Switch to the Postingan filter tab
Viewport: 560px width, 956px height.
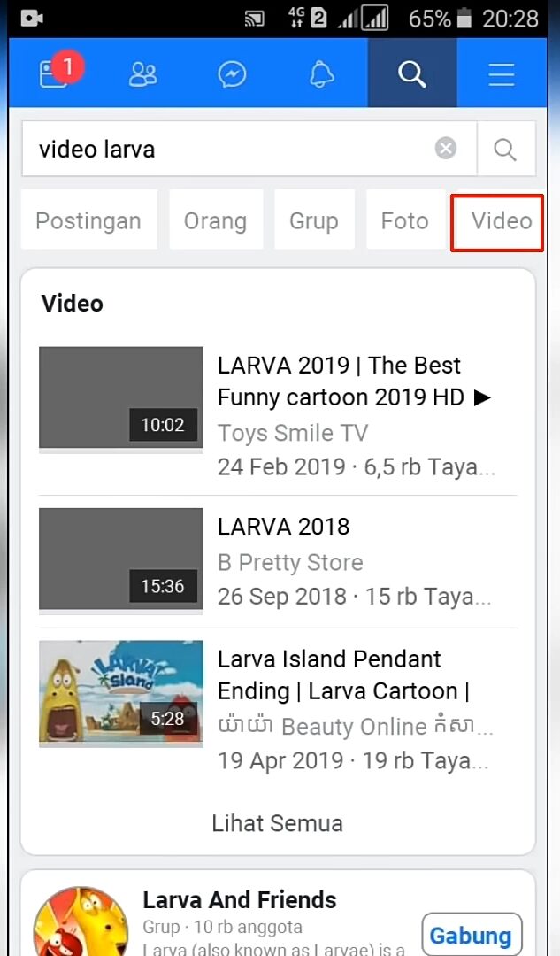(89, 220)
